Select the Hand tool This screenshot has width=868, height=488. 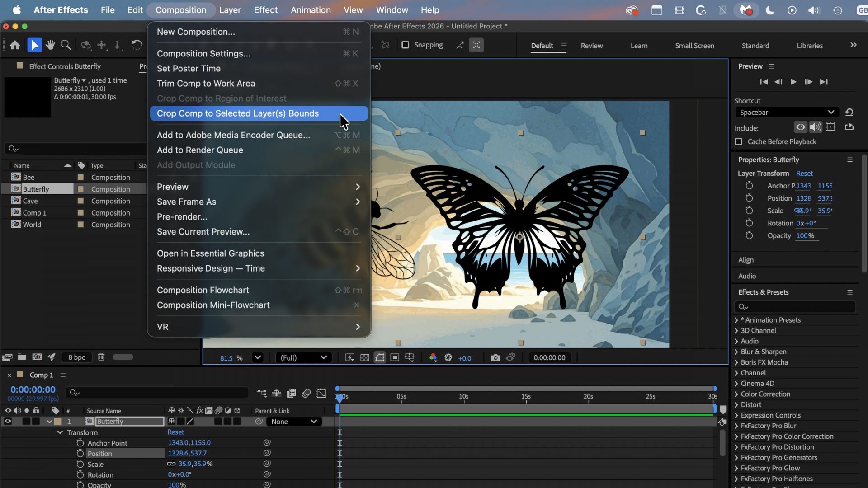(50, 45)
